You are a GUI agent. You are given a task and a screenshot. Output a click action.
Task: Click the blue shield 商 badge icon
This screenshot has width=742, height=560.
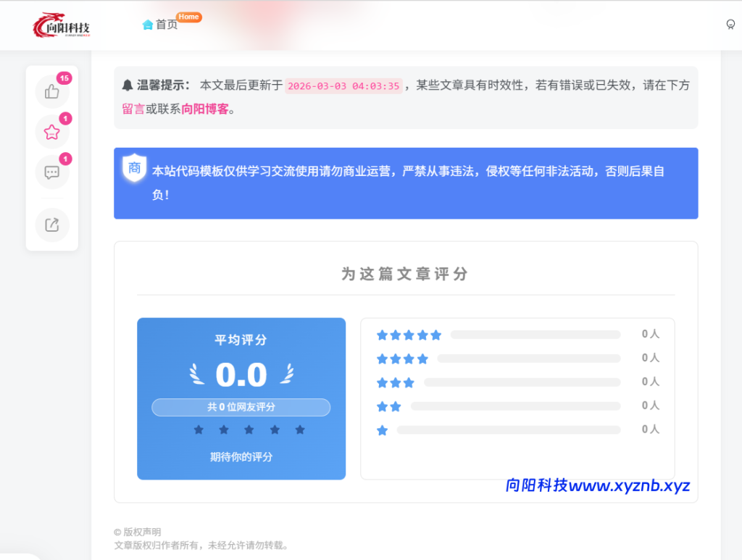[133, 168]
